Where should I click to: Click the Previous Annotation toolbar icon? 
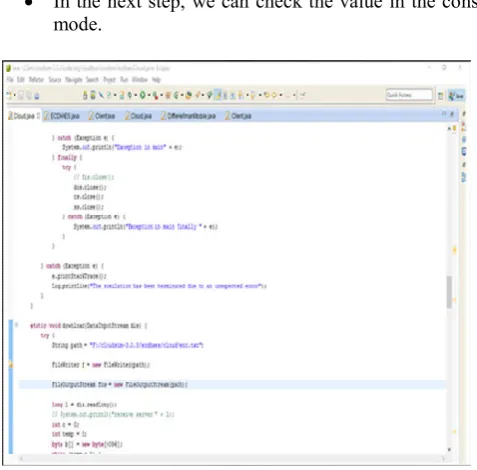pyautogui.click(x=252, y=95)
